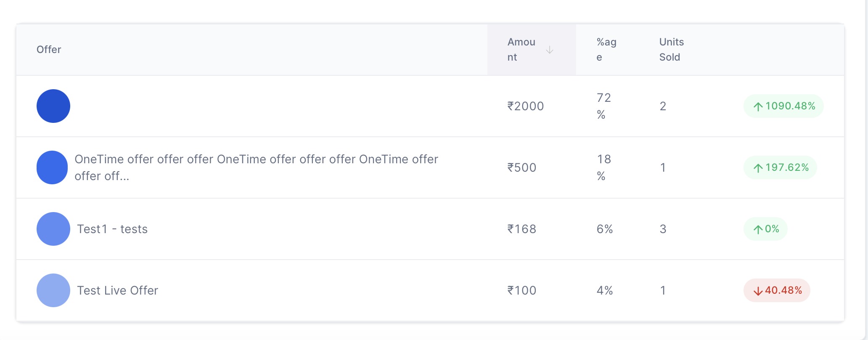
Task: Click the red down arrow beside 40.48%
Action: coord(758,291)
